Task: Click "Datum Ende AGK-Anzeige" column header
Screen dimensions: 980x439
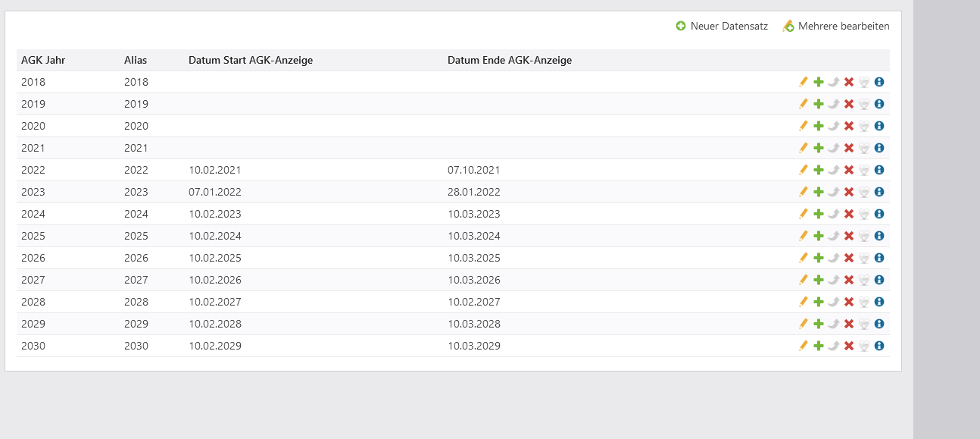Action: 510,60
